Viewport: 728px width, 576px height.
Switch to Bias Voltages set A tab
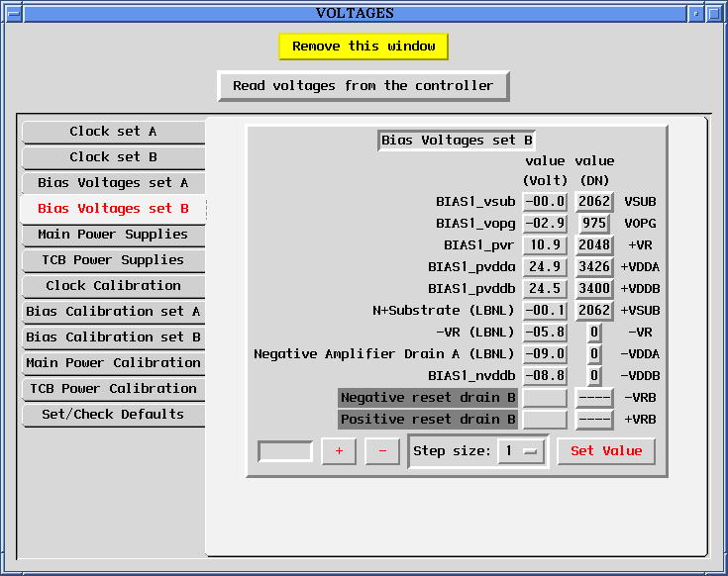(x=113, y=183)
